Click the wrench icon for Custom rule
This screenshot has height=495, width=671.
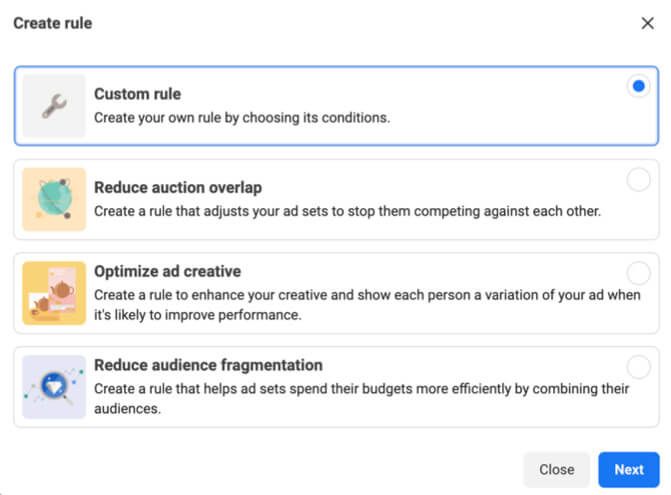pos(54,106)
